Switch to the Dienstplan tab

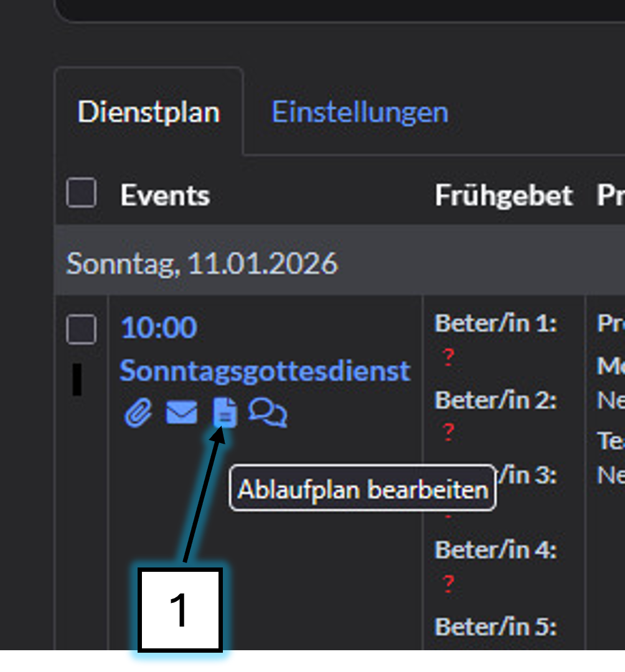pyautogui.click(x=149, y=113)
